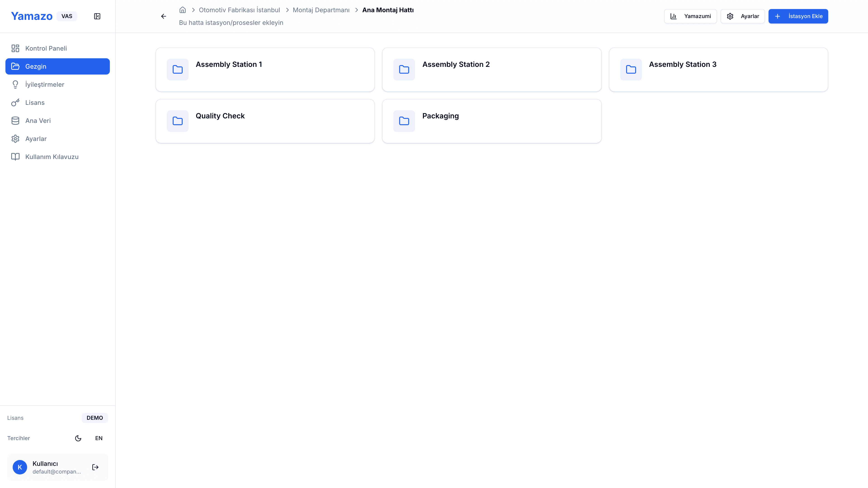Screen dimensions: 868x488
Task: Open Yamazumi chart button
Action: [x=690, y=16]
